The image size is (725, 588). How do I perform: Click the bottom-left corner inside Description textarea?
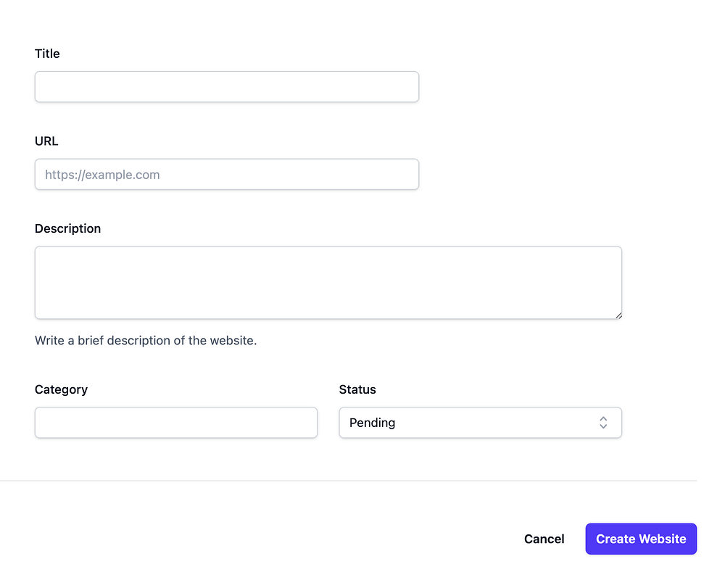pyautogui.click(x=42, y=312)
